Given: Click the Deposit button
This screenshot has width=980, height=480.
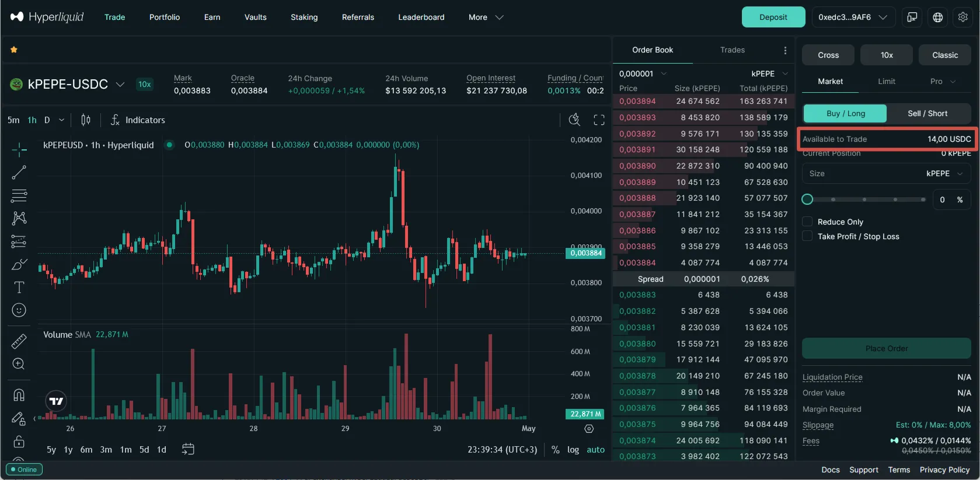Looking at the screenshot, I should 773,17.
